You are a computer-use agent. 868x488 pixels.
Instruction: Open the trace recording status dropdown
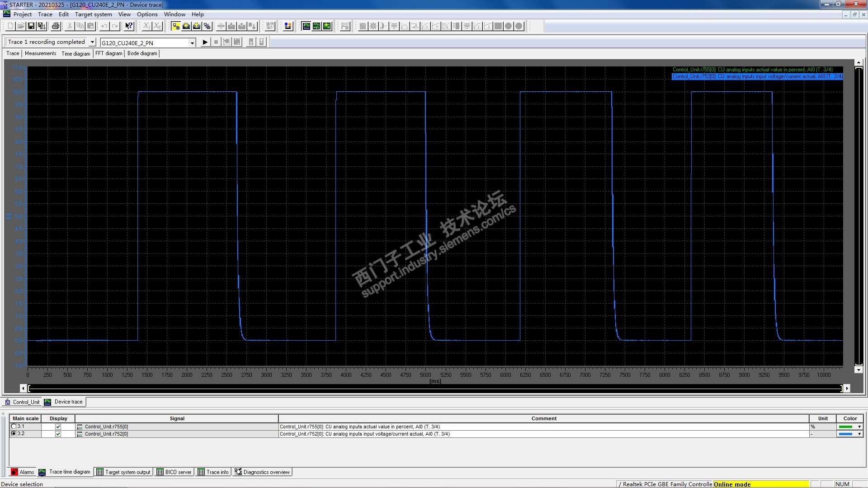click(x=92, y=42)
